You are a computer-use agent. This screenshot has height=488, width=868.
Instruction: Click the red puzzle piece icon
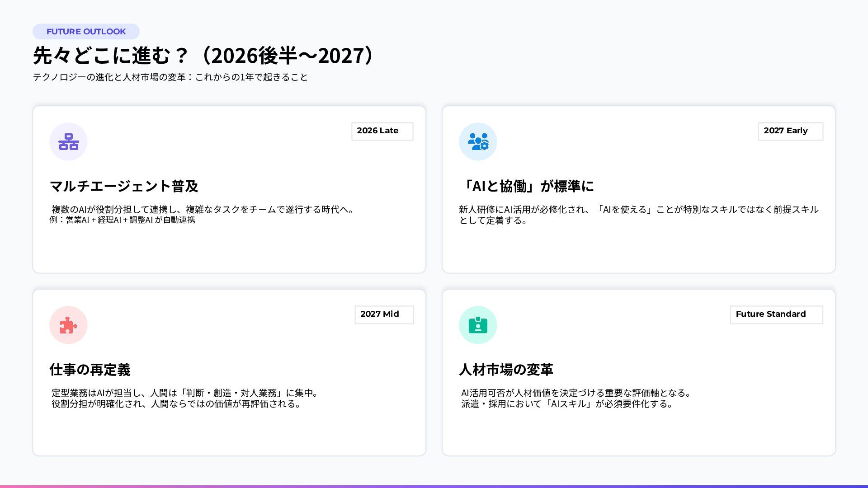tap(68, 325)
